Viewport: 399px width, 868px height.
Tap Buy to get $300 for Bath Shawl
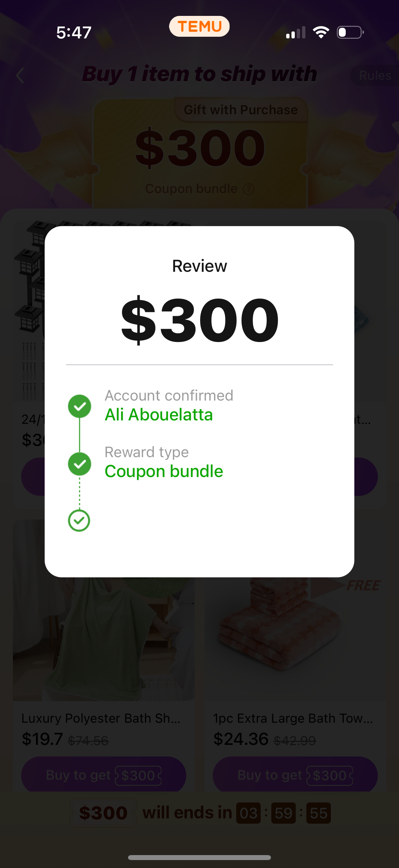104,775
